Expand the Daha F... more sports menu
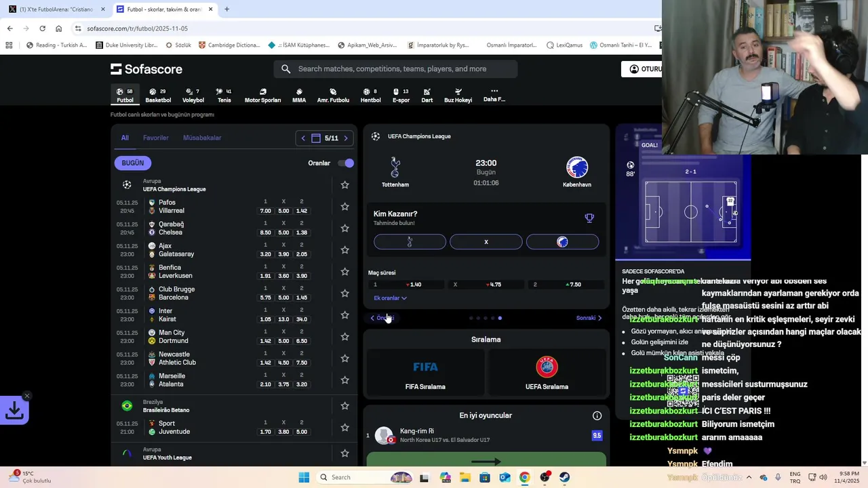 (x=494, y=95)
